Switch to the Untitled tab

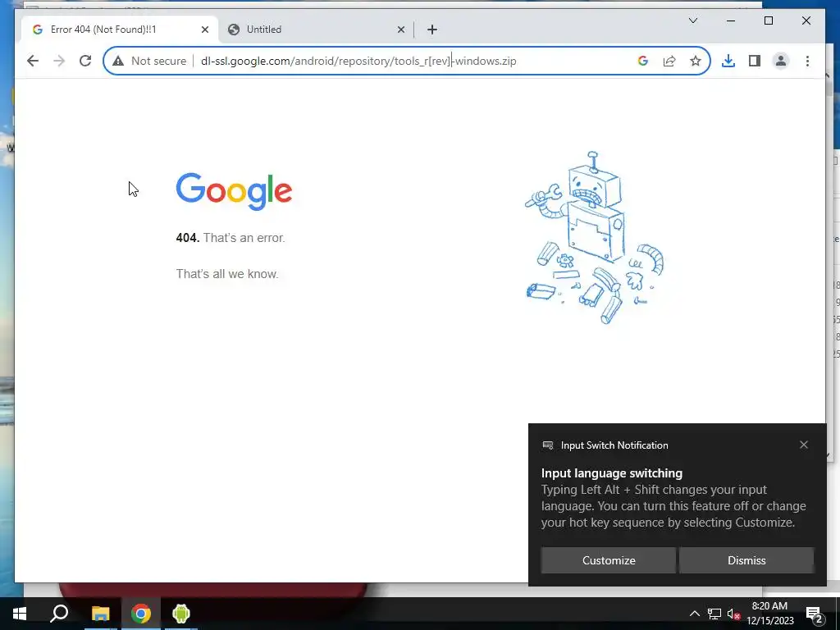point(316,30)
